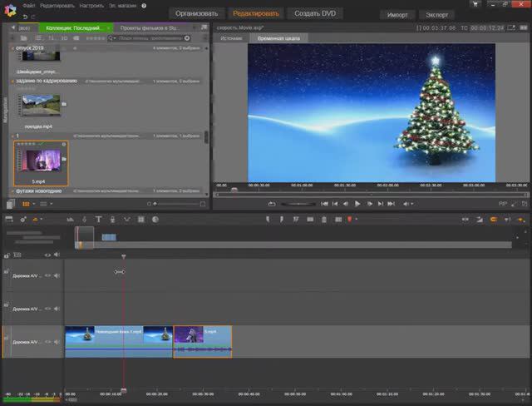
Task: Toggle magnetic snapping in timeline toolbar
Action: (x=493, y=220)
